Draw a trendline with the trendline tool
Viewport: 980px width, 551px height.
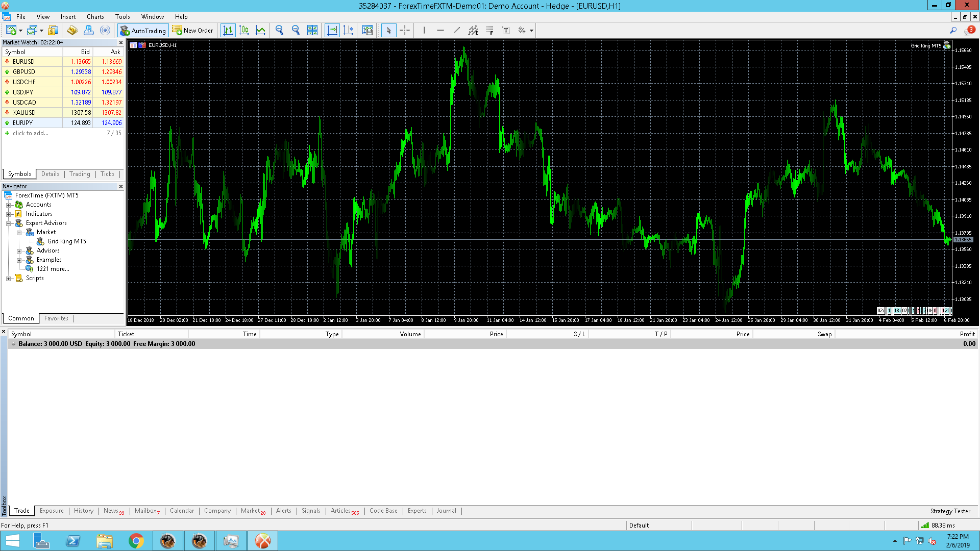tap(457, 31)
